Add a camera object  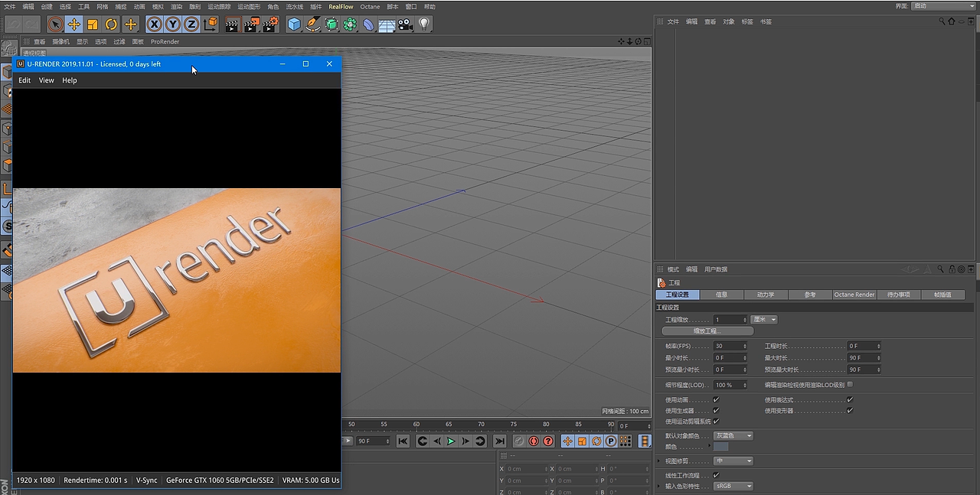[x=405, y=24]
